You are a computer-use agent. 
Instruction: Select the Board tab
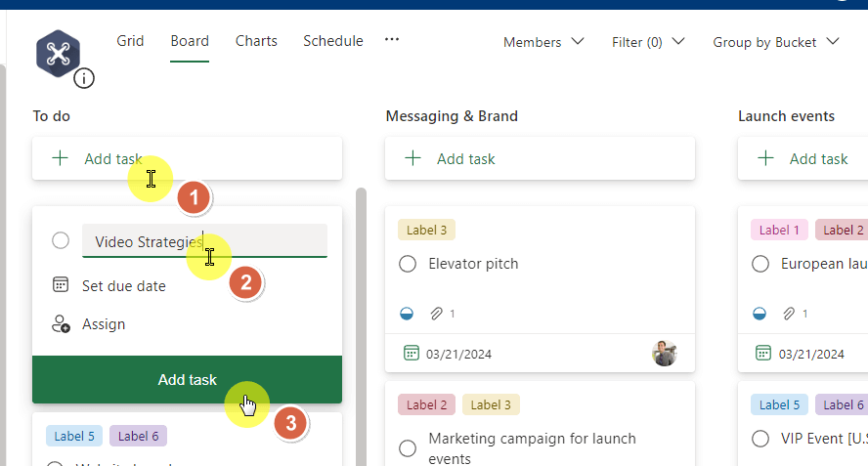point(190,41)
